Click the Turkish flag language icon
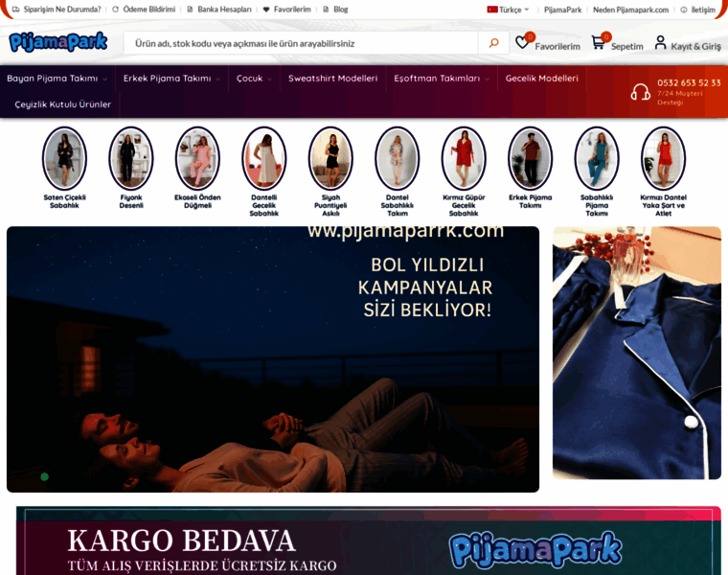The height and width of the screenshot is (575, 728). click(x=492, y=10)
